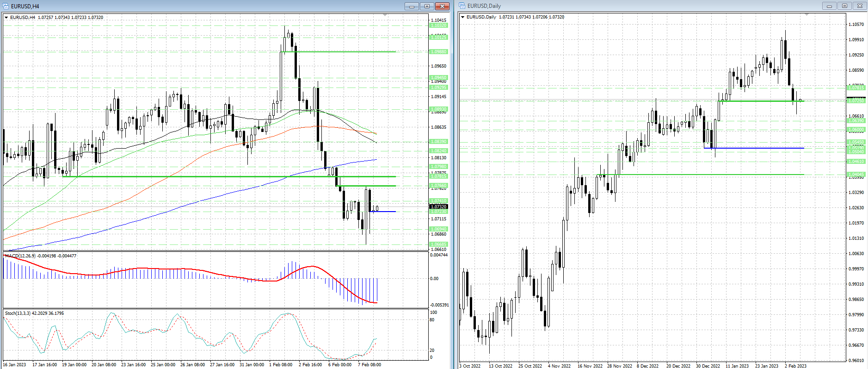Screen dimensions: 868x369
Task: Restore the EURUSD,Daily chart window size
Action: pyautogui.click(x=844, y=6)
